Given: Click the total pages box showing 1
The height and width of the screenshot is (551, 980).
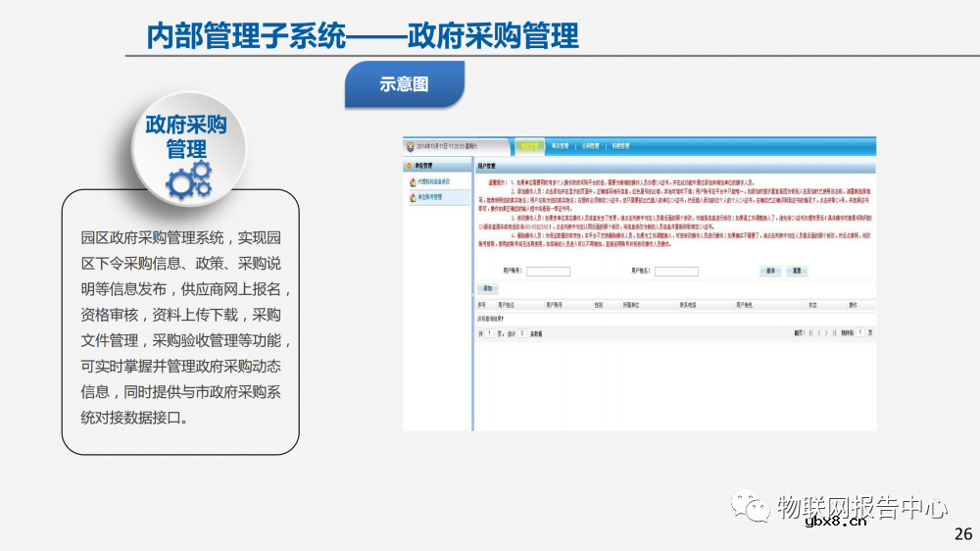Looking at the screenshot, I should 489,333.
